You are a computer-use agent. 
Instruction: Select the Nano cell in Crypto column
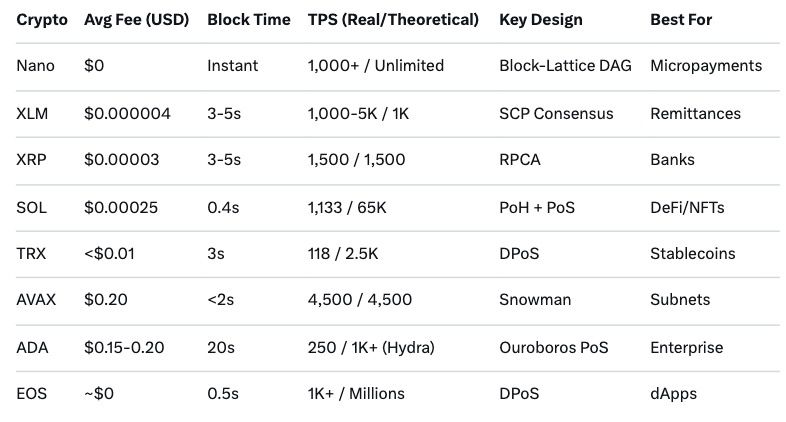pyautogui.click(x=36, y=66)
